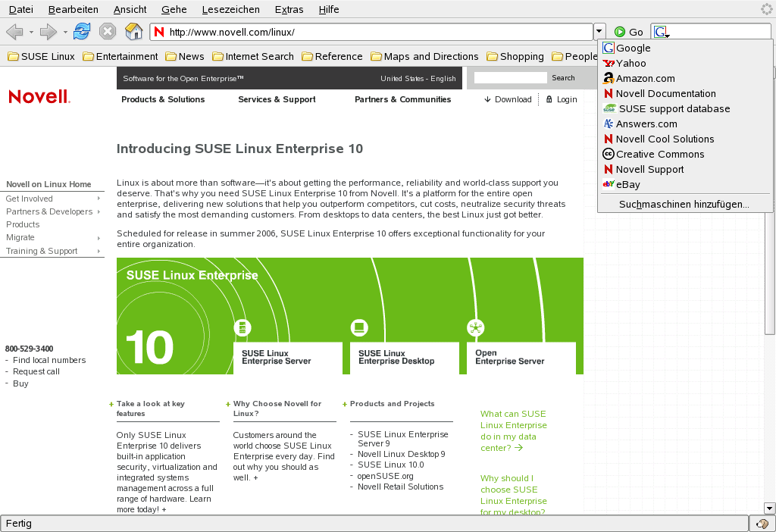This screenshot has height=532, width=776.
Task: Expand Get Involved sidebar item
Action: tap(52, 199)
